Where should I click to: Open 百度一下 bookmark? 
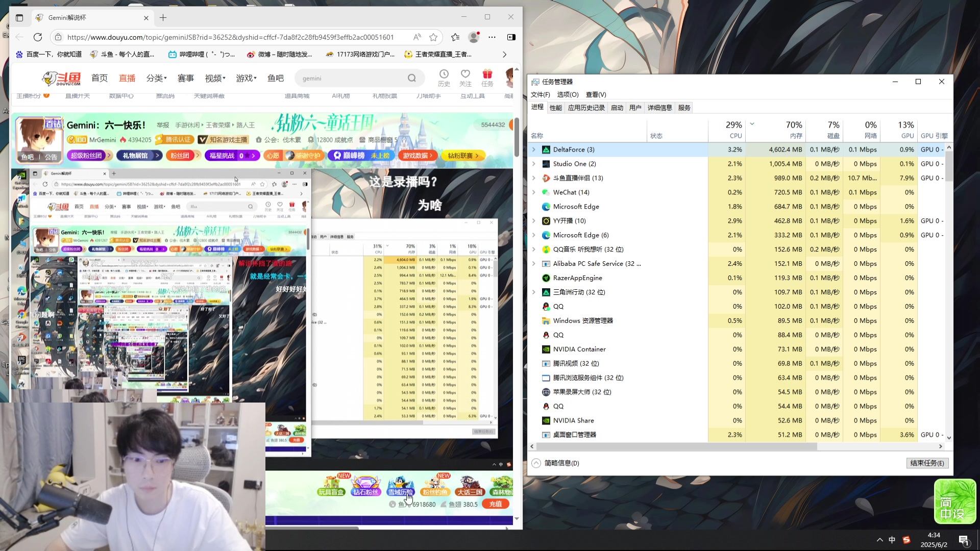pos(49,54)
